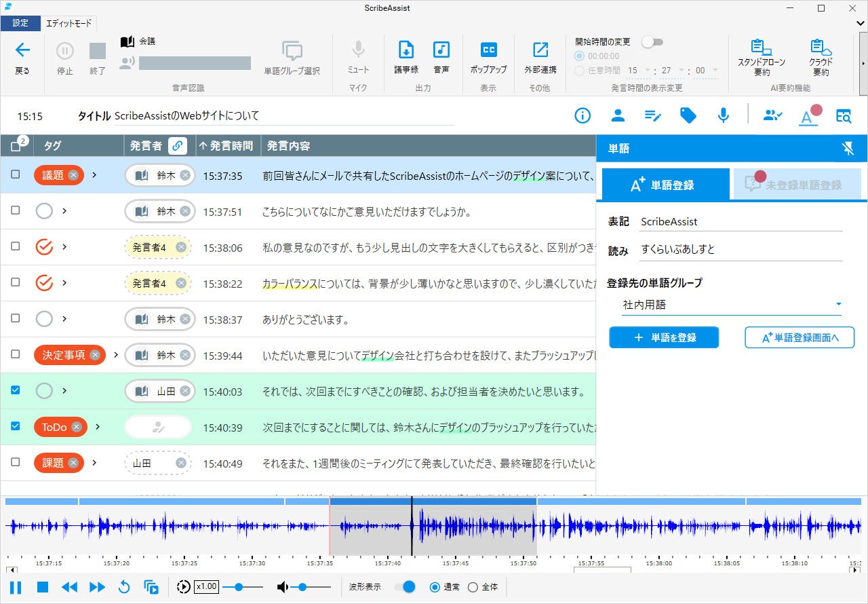Switch to the 未登録単語登録 tab
Image resolution: width=868 pixels, height=604 pixels.
797,185
